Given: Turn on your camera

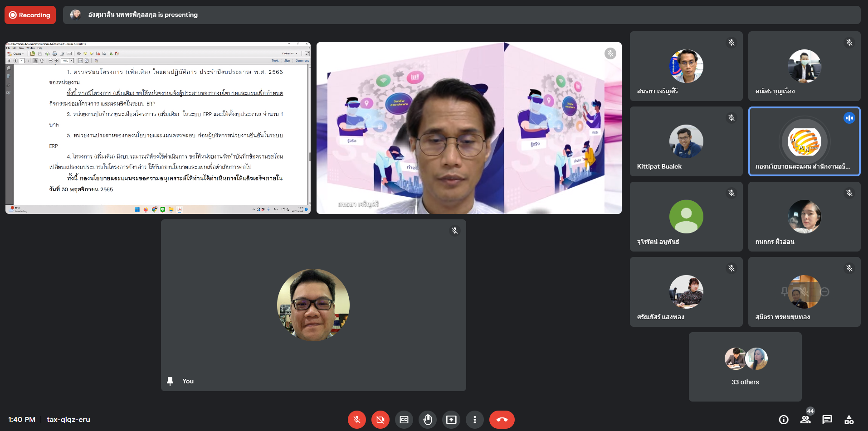Looking at the screenshot, I should (380, 420).
